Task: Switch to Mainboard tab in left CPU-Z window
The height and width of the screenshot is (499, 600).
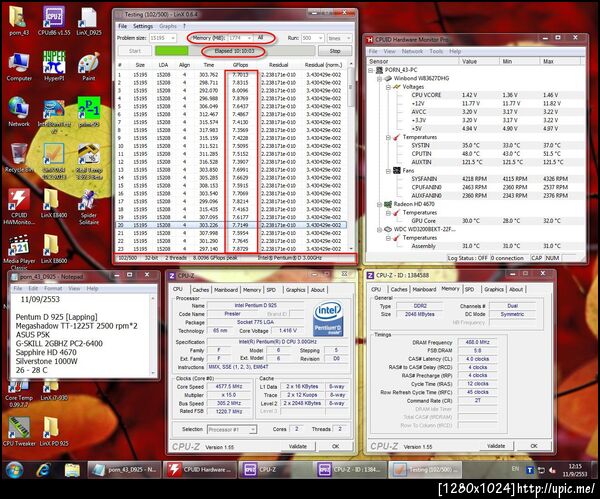Action: pos(226,290)
